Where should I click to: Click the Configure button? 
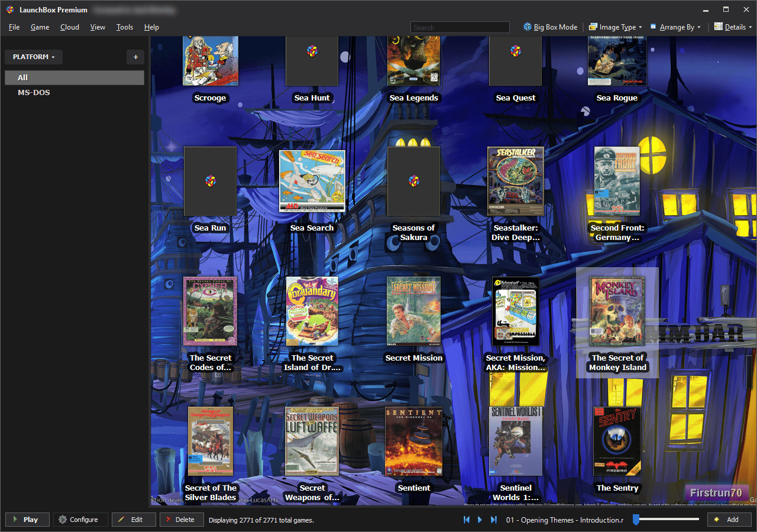pyautogui.click(x=80, y=520)
